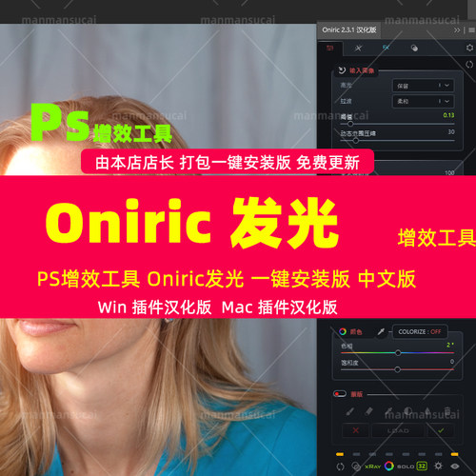Cancel mask with the red X button
This screenshot has height=476, width=476.
pyautogui.click(x=356, y=430)
